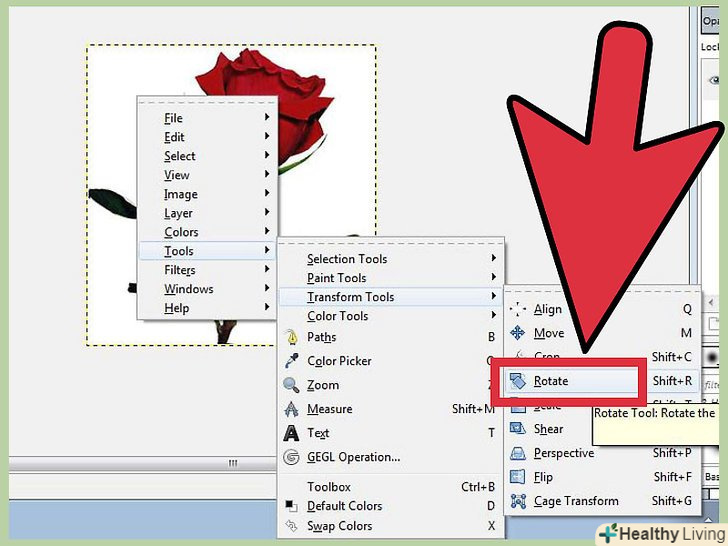Choose Perspective from the submenu
Screen dimensions: 728x546
point(602,453)
